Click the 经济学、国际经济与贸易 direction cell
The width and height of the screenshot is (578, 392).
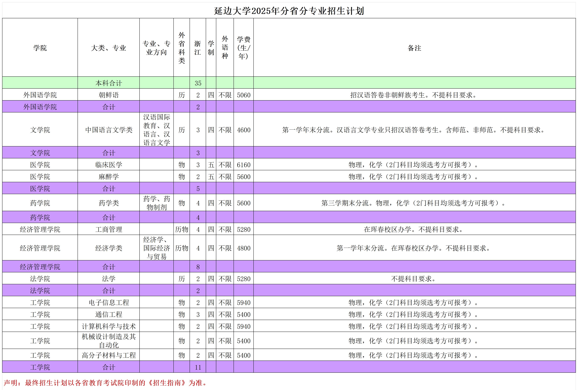click(156, 248)
